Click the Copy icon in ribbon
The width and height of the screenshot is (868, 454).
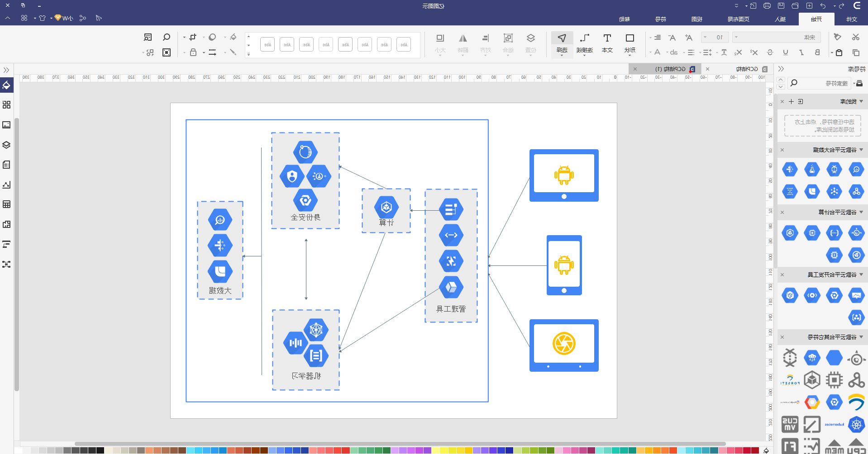[x=855, y=52]
